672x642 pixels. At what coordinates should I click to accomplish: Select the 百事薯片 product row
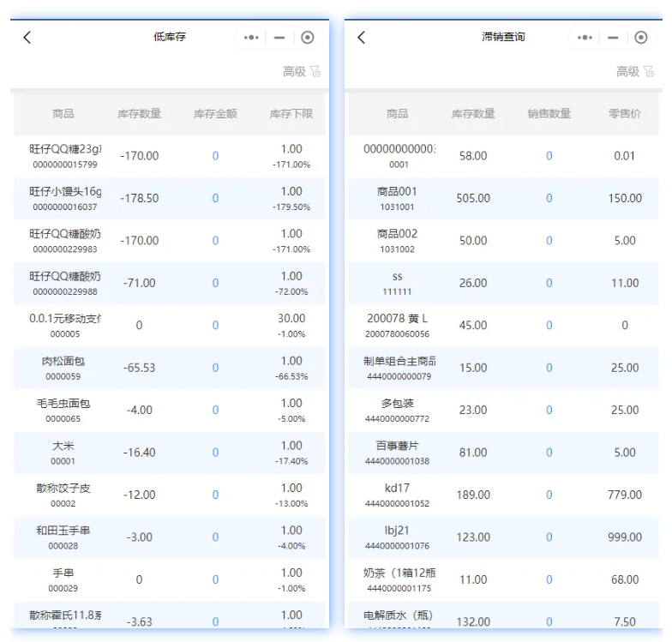tap(398, 453)
